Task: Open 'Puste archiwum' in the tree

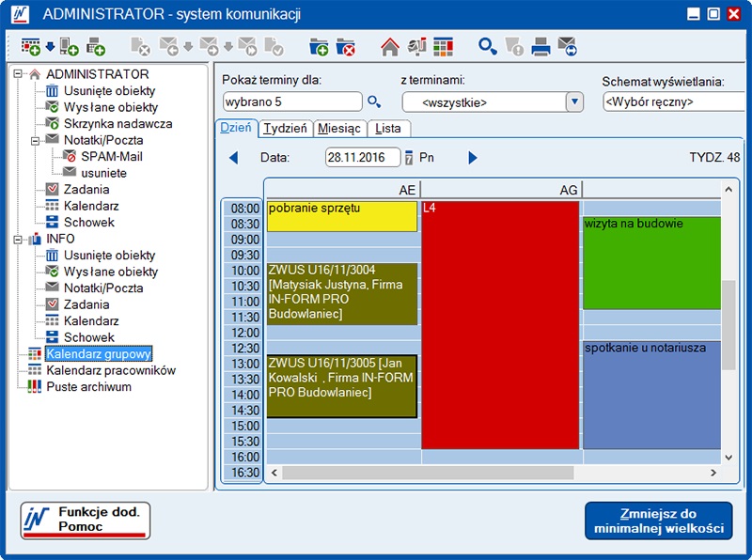Action: coord(88,386)
